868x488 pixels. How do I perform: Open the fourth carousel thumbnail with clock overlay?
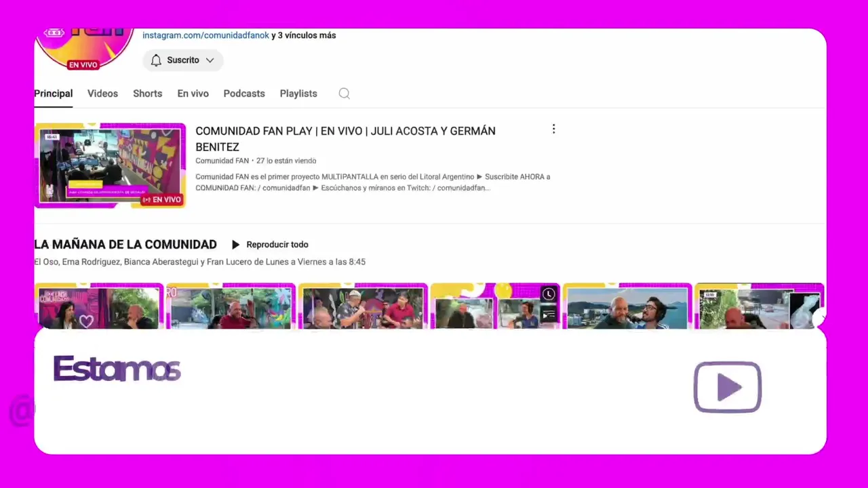click(x=495, y=306)
